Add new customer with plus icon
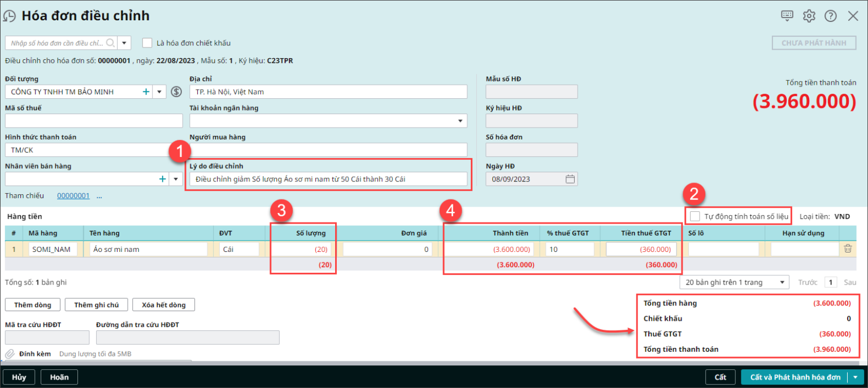The height and width of the screenshot is (388, 868). coord(146,91)
